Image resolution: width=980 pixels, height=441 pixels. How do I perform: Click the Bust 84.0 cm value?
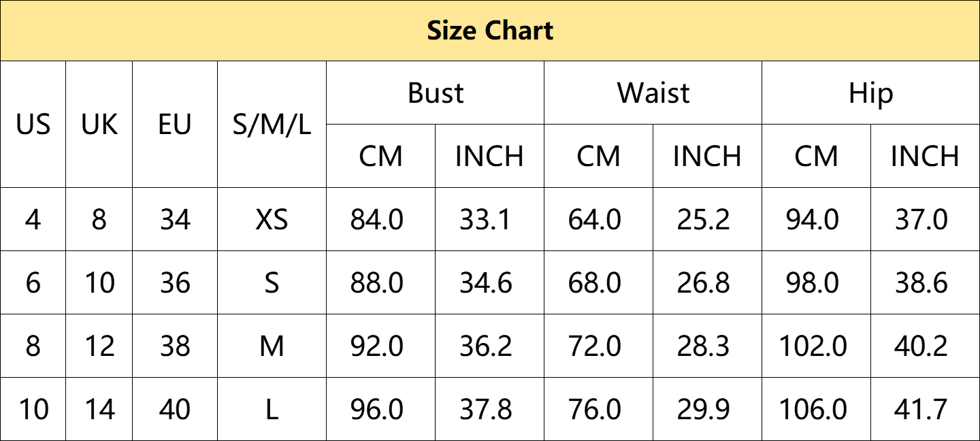[x=377, y=219]
